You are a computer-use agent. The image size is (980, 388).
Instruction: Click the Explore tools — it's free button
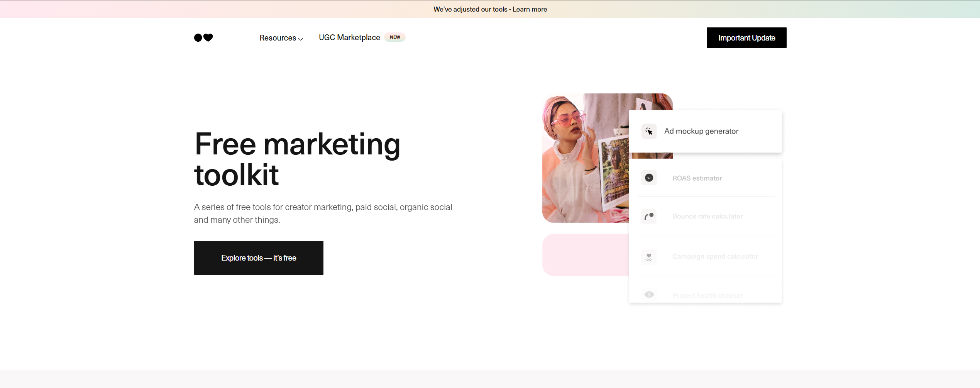[x=259, y=258]
